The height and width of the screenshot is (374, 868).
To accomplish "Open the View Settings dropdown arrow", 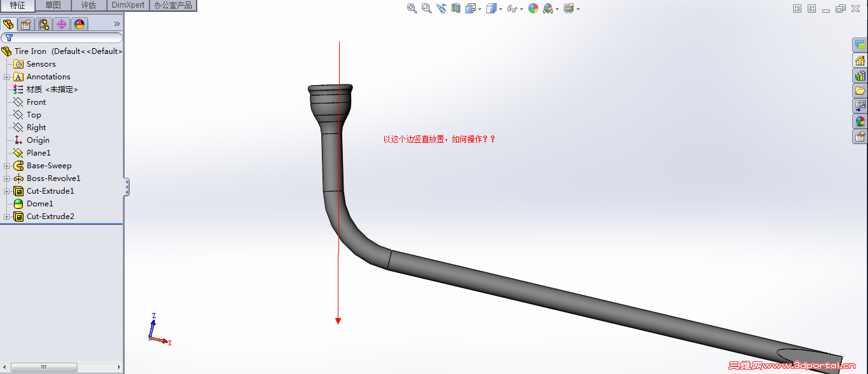I will pos(578,9).
